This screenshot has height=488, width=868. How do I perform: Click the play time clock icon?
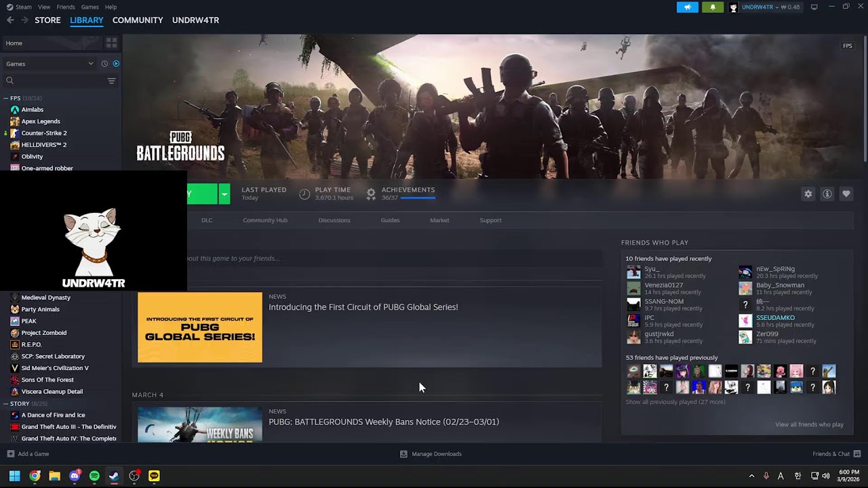pyautogui.click(x=304, y=194)
